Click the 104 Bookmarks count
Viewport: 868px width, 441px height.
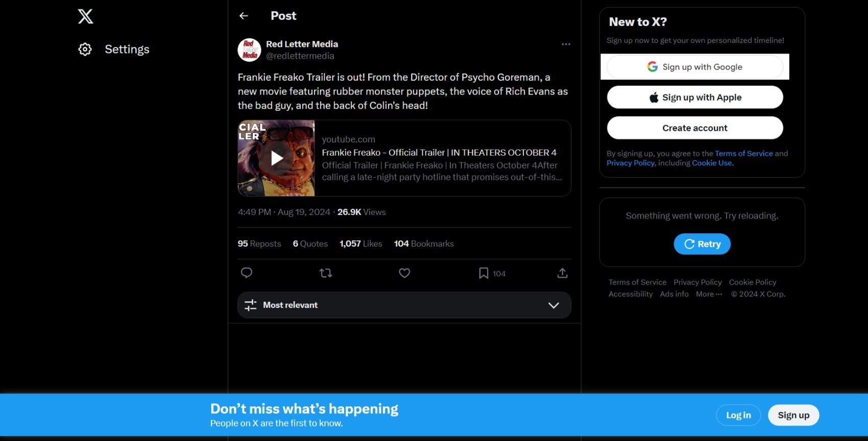click(x=424, y=244)
